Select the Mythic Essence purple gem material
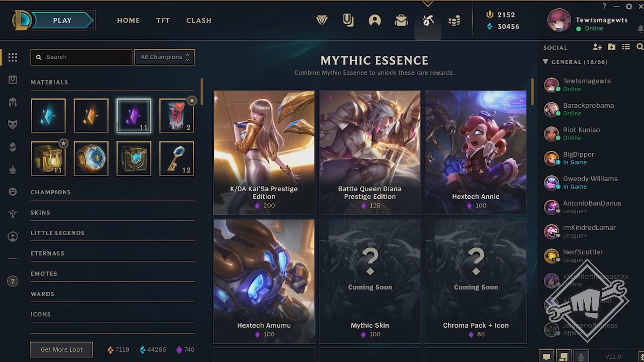 134,116
